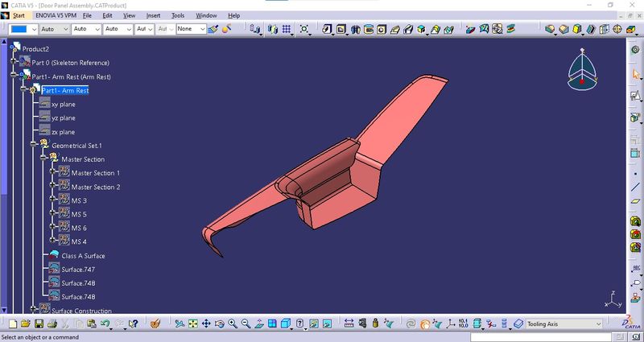Screen dimensions: 644x342
Task: Click the Painter brush icon in graphic properties
Action: pos(213,29)
